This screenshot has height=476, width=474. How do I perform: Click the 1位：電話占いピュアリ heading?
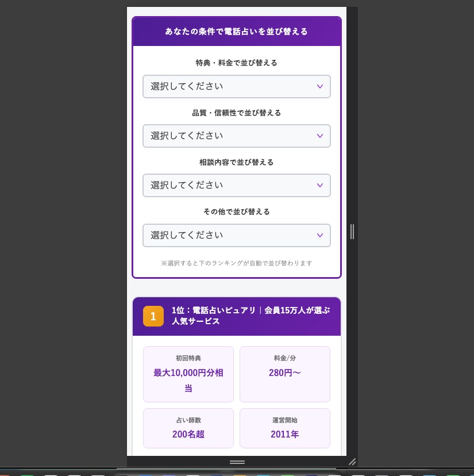coord(251,316)
